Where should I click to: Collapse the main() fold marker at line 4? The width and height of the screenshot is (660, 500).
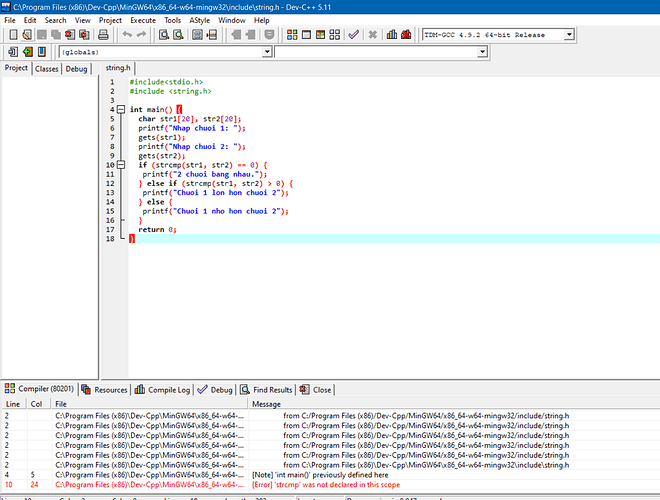click(x=120, y=109)
